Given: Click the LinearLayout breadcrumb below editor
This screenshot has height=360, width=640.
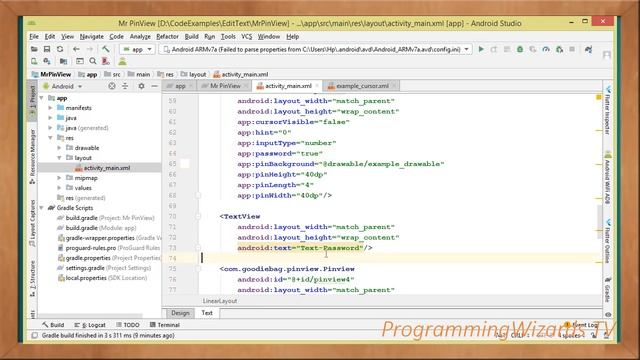Looking at the screenshot, I should click(x=220, y=301).
